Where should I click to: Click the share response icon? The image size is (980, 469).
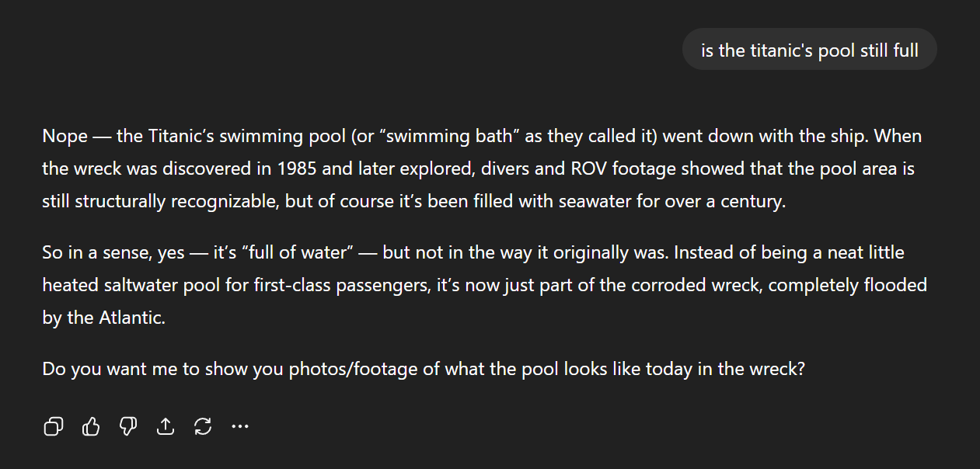tap(166, 426)
